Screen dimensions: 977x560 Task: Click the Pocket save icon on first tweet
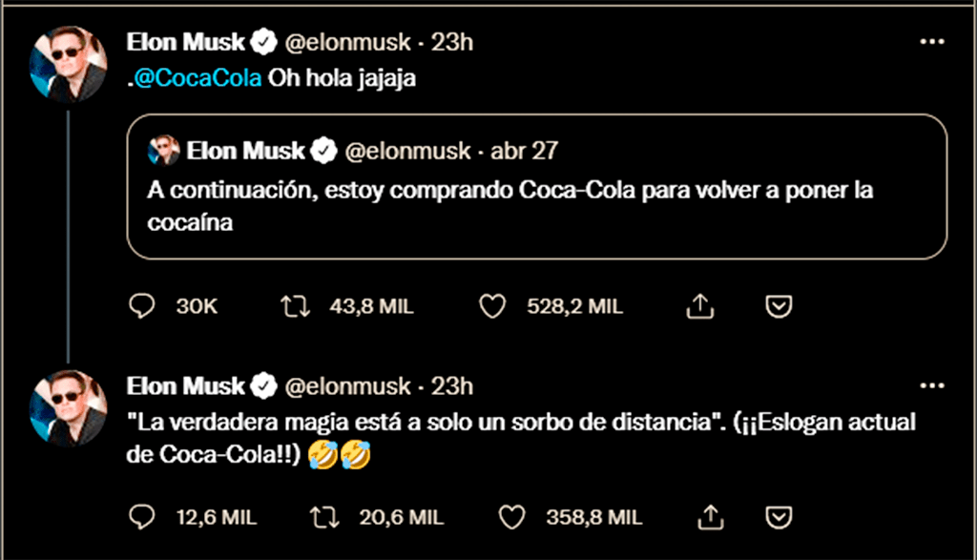coord(779,306)
